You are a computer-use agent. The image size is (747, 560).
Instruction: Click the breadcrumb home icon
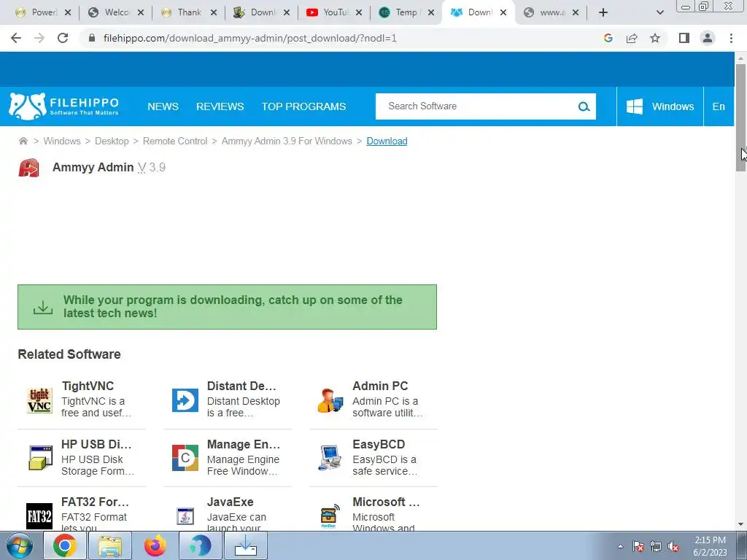tap(23, 141)
